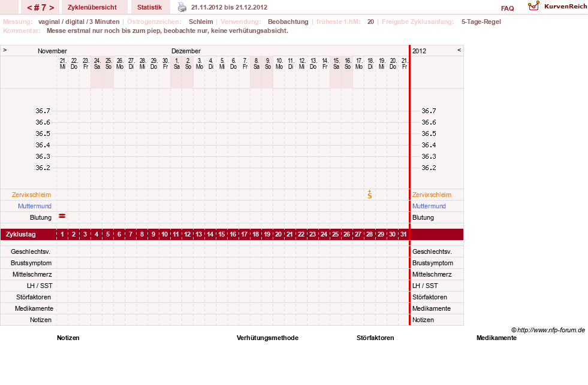Click the Beobachtung usage value
The image size is (588, 385).
pos(288,22)
